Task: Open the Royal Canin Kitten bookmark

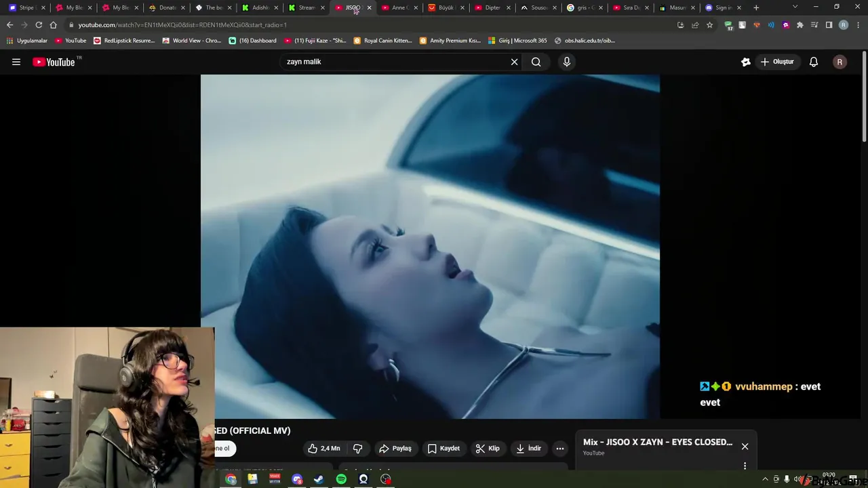Action: point(383,41)
